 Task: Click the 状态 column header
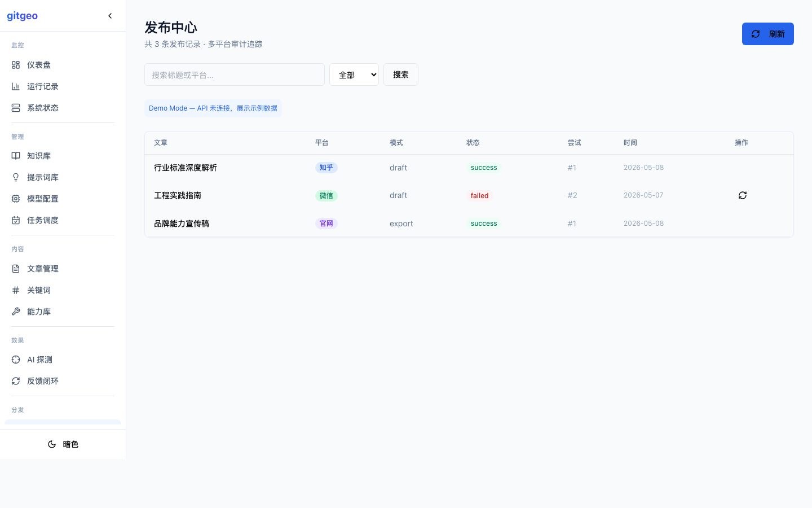tap(473, 143)
